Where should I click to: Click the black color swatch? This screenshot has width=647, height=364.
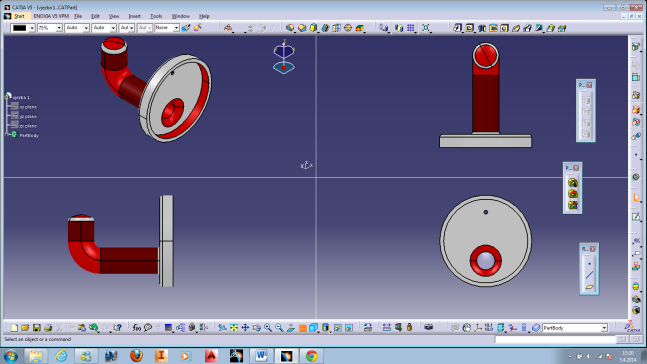[19, 28]
